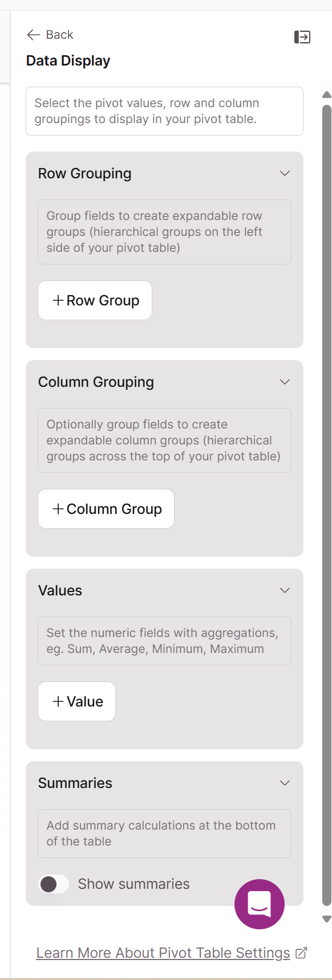Viewport: 332px width, 980px height.
Task: Add a new Row Group
Action: (x=95, y=300)
